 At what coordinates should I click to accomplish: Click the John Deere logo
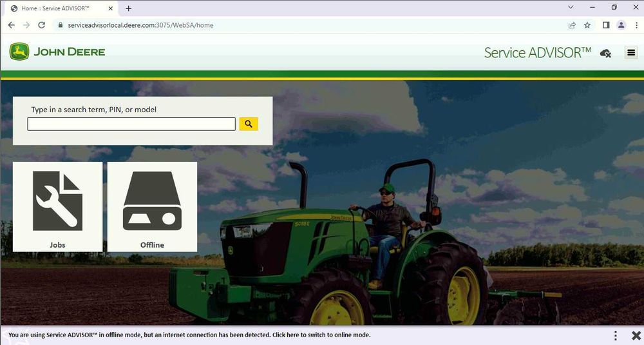pos(57,52)
